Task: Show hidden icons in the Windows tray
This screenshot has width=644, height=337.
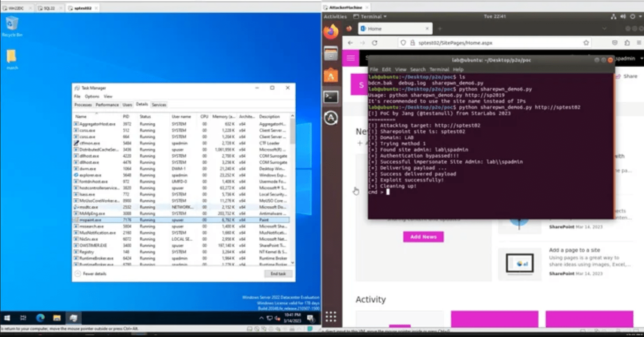Action: [x=261, y=318]
